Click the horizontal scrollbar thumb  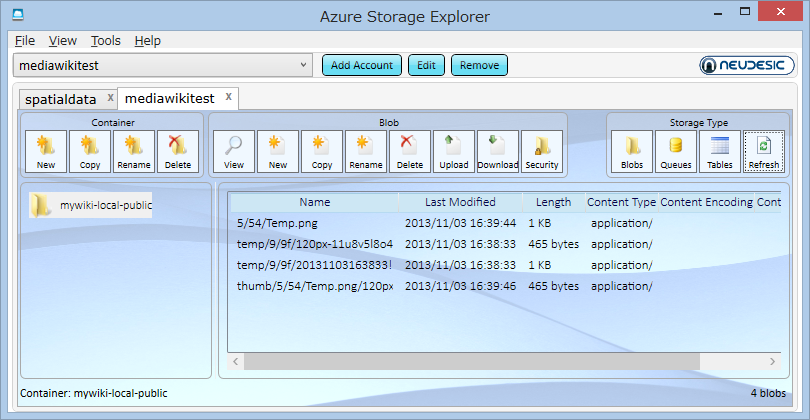[x=472, y=362]
